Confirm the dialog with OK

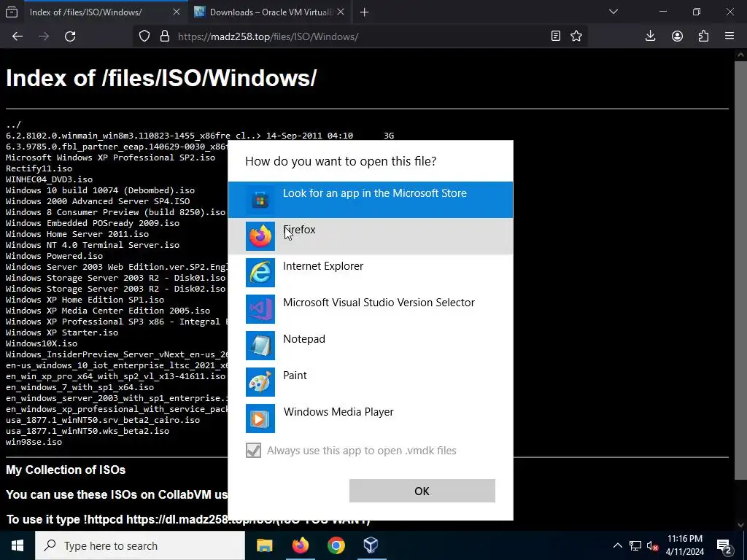click(422, 491)
